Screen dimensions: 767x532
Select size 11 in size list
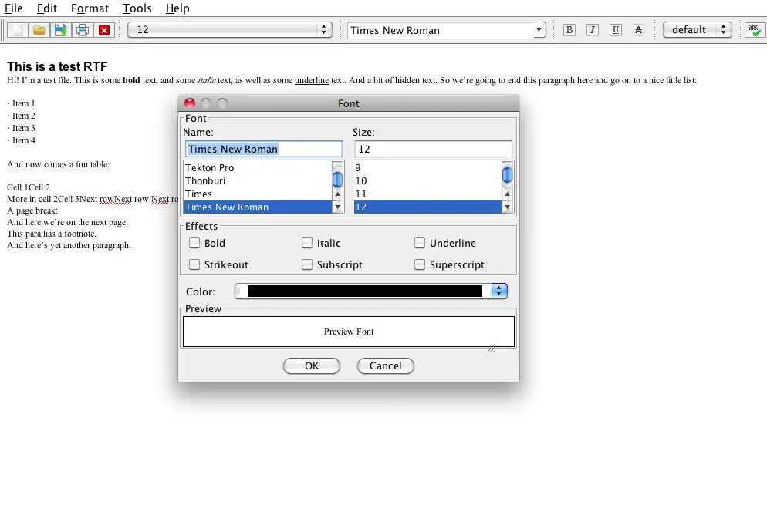(x=428, y=194)
